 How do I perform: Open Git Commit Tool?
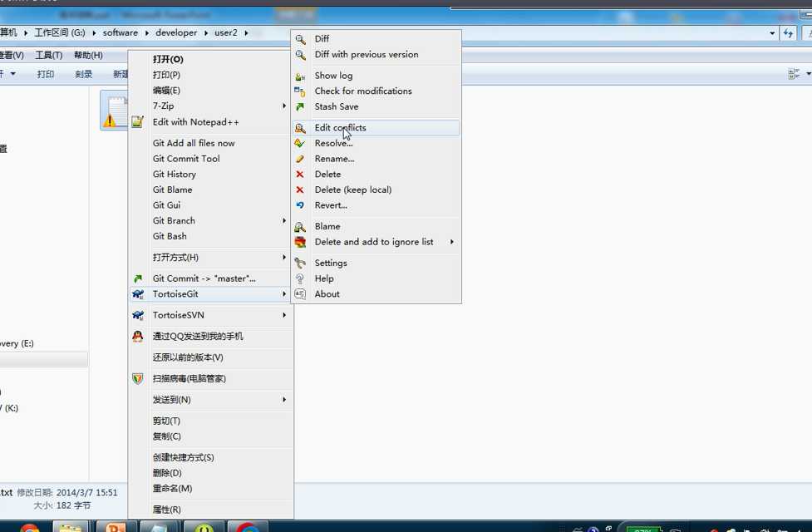[x=186, y=159]
